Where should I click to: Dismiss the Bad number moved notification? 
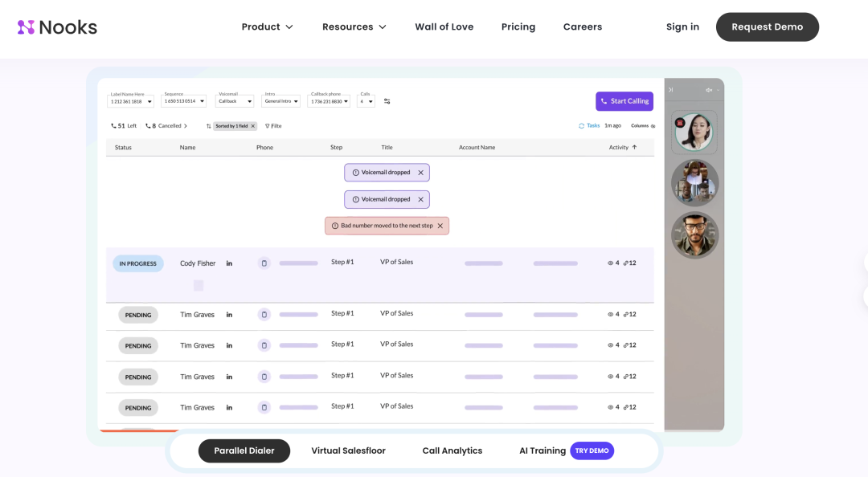[x=440, y=226]
